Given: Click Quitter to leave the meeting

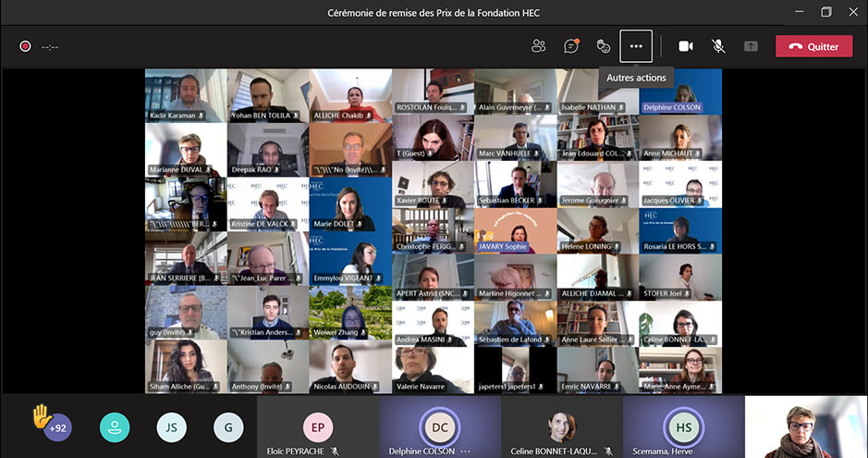Looking at the screenshot, I should pyautogui.click(x=813, y=46).
